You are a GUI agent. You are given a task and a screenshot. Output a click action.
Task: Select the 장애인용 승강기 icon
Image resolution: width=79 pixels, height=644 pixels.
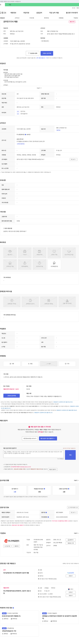[30, 302]
